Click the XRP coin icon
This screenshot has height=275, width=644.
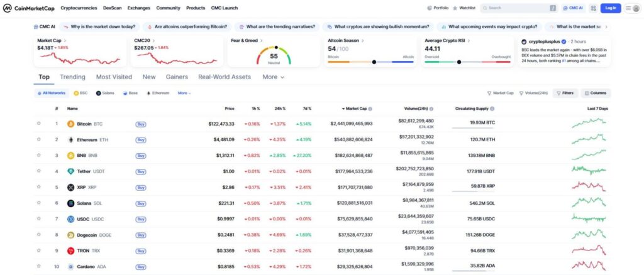point(70,187)
